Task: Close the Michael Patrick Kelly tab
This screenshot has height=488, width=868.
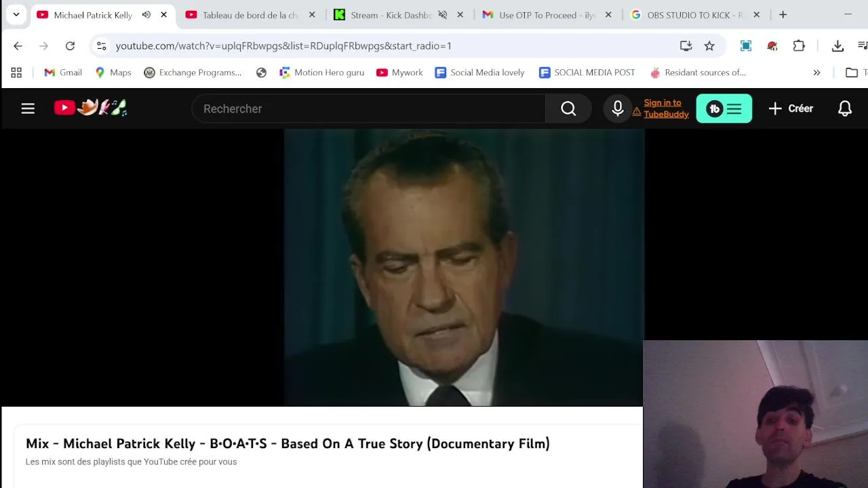Action: click(x=163, y=15)
